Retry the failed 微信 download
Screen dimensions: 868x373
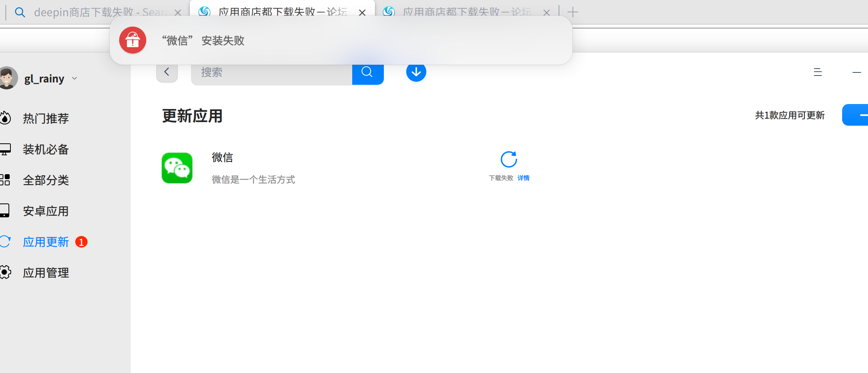[509, 159]
